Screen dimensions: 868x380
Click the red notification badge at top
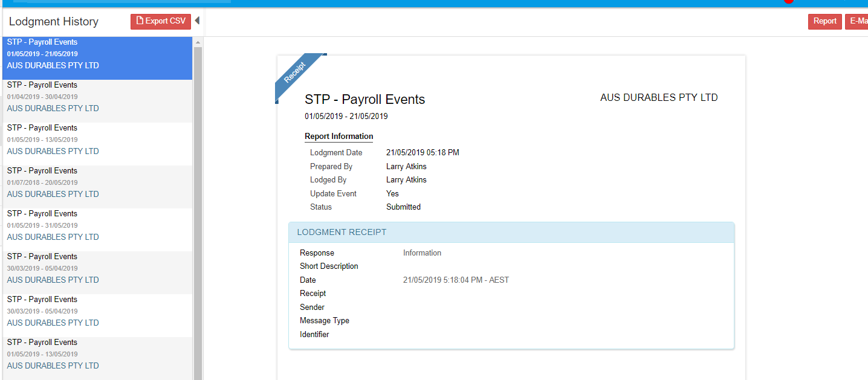pos(788,2)
